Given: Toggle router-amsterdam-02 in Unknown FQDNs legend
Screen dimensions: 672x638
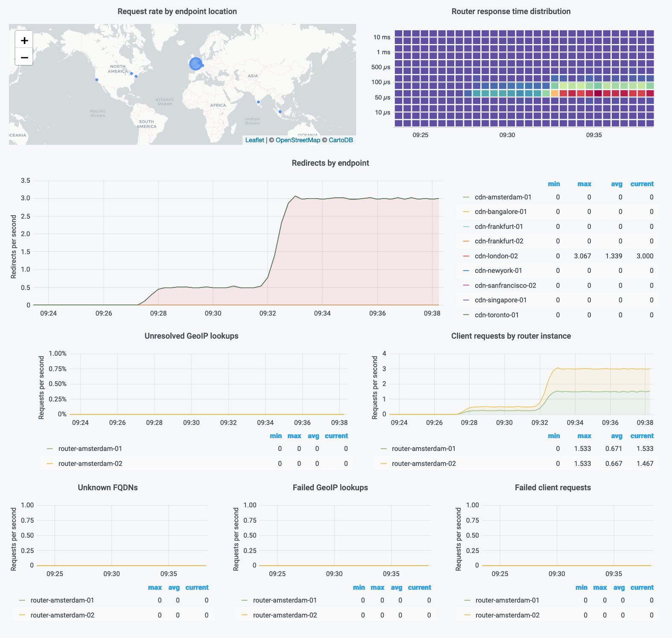Looking at the screenshot, I should (x=62, y=615).
